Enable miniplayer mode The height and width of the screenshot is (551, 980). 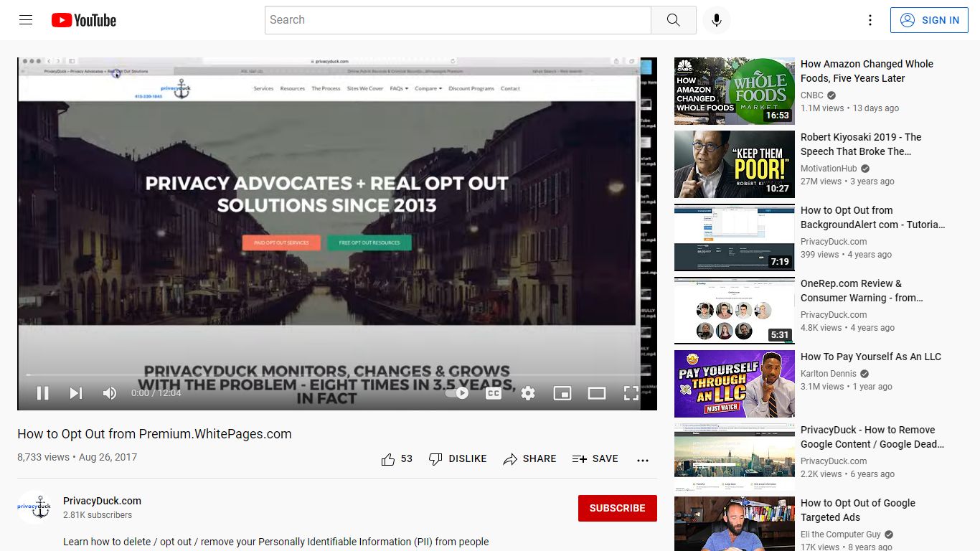coord(562,392)
